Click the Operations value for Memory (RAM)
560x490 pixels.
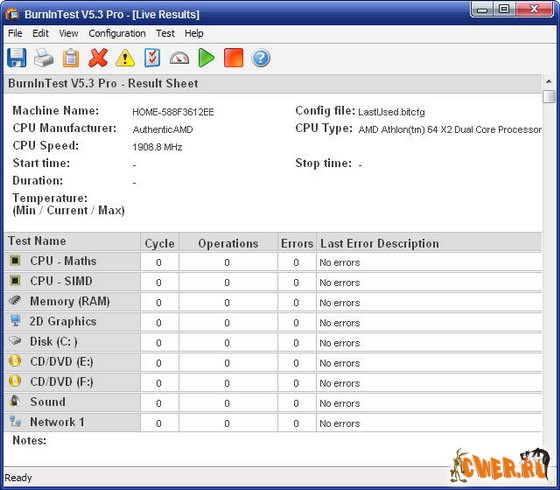point(227,303)
